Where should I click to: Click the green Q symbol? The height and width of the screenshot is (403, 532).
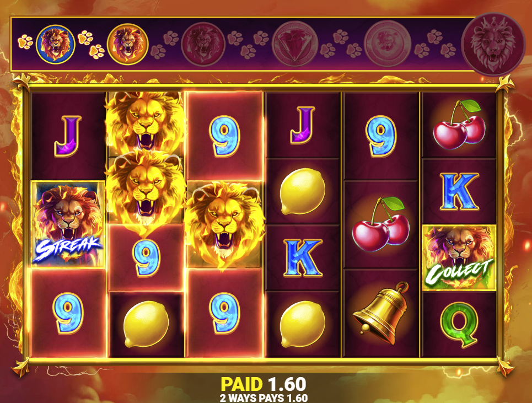(x=459, y=325)
